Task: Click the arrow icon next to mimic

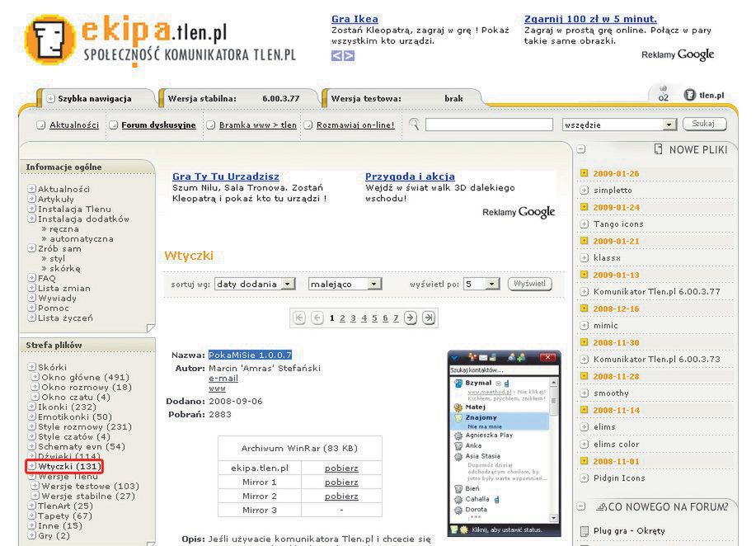Action: pyautogui.click(x=585, y=325)
